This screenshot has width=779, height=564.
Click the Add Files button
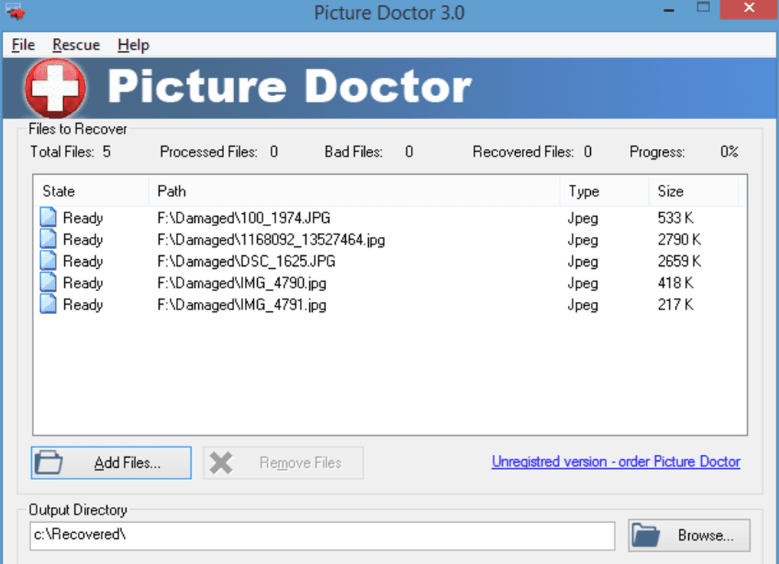point(111,463)
